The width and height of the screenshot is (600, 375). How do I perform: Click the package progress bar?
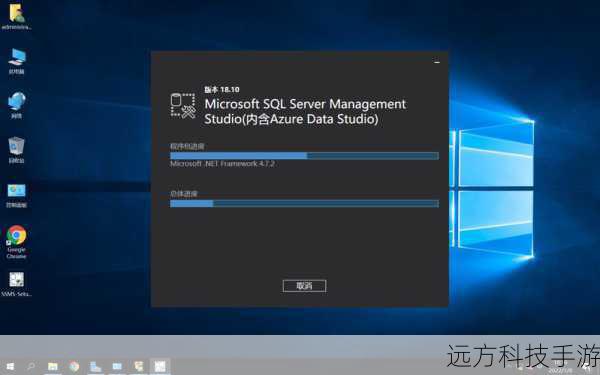304,156
